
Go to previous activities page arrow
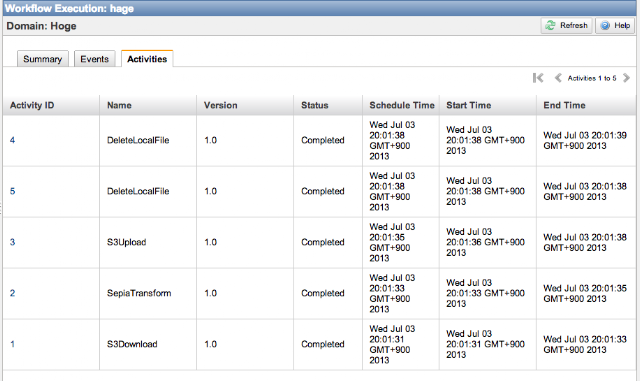point(558,78)
